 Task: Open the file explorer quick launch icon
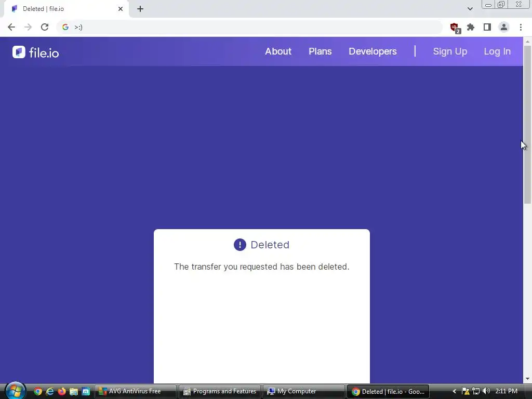(x=74, y=392)
